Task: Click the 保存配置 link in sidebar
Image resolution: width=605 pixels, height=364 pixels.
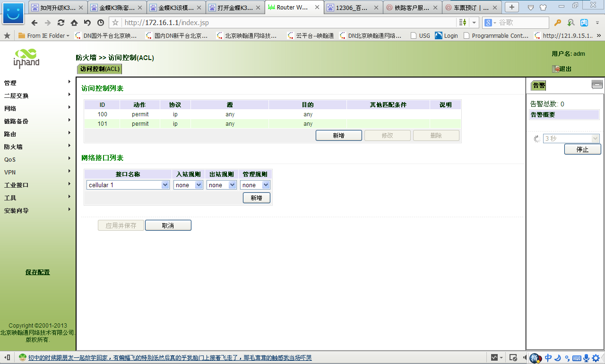Action: tap(37, 272)
